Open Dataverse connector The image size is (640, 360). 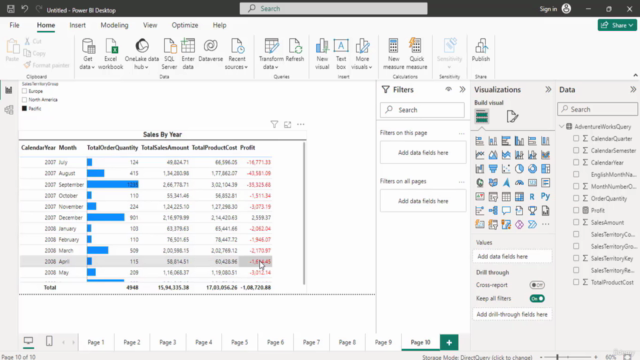click(x=211, y=51)
